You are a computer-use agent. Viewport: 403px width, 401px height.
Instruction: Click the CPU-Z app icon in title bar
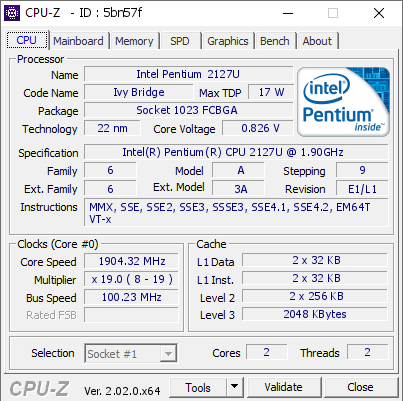point(12,13)
